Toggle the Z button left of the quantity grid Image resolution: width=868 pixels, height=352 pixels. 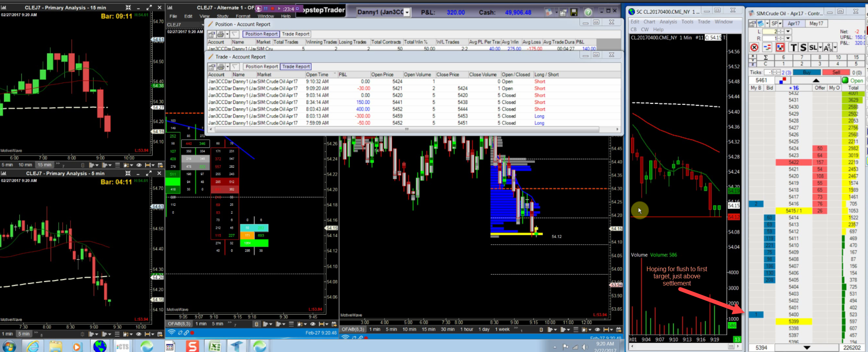[753, 64]
